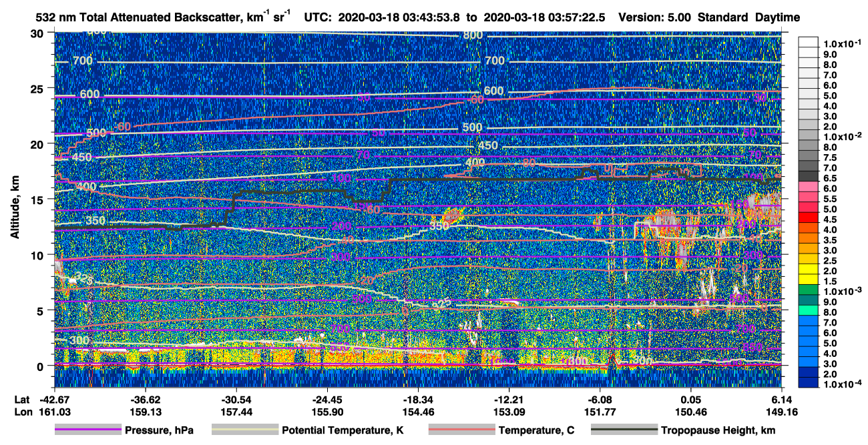Click the latitude value -42.67

click(x=55, y=399)
